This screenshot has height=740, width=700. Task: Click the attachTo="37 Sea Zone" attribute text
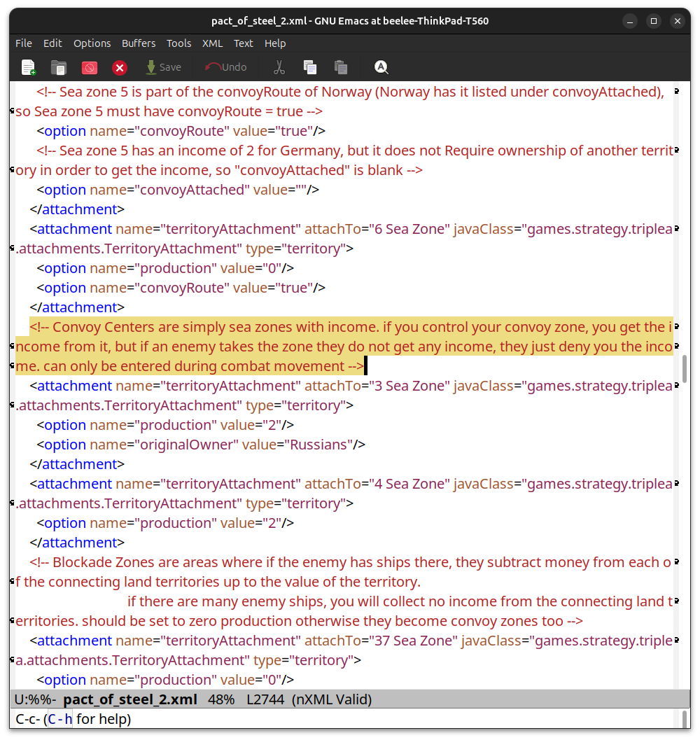tap(381, 641)
